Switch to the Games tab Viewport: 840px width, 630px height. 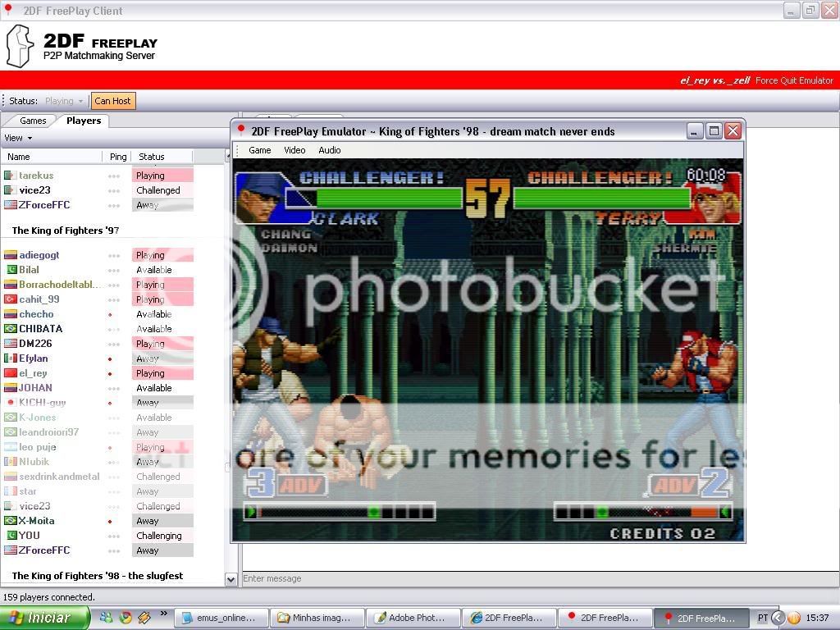(x=33, y=121)
